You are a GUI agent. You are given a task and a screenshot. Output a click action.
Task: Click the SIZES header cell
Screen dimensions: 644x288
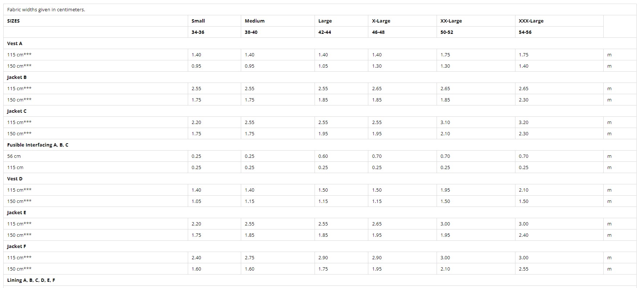[13, 21]
